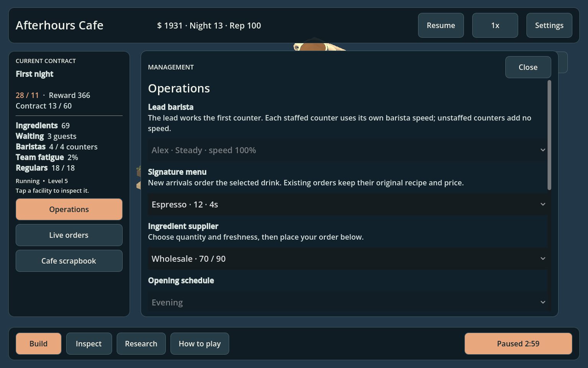The height and width of the screenshot is (368, 588).
Task: Close the Management panel
Action: pos(528,67)
